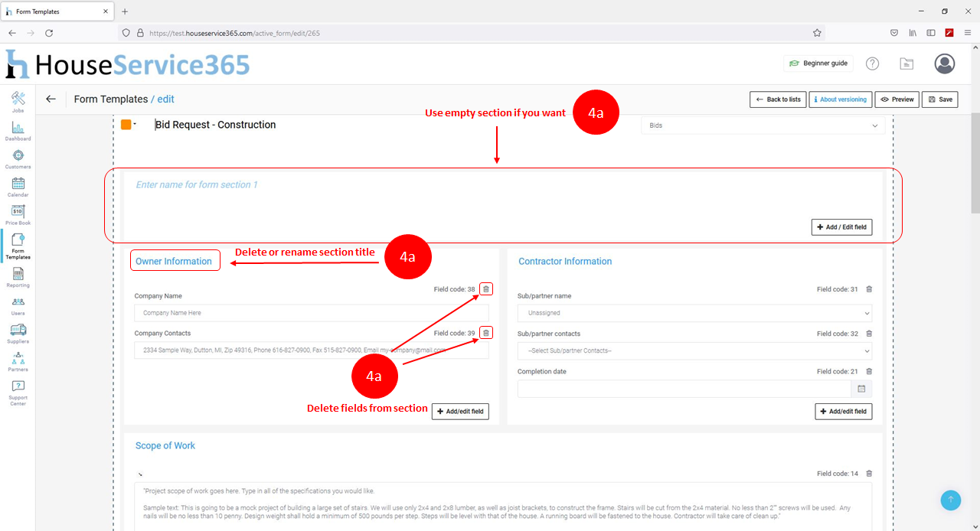This screenshot has width=980, height=531.
Task: Open Users in the sidebar
Action: 18,306
